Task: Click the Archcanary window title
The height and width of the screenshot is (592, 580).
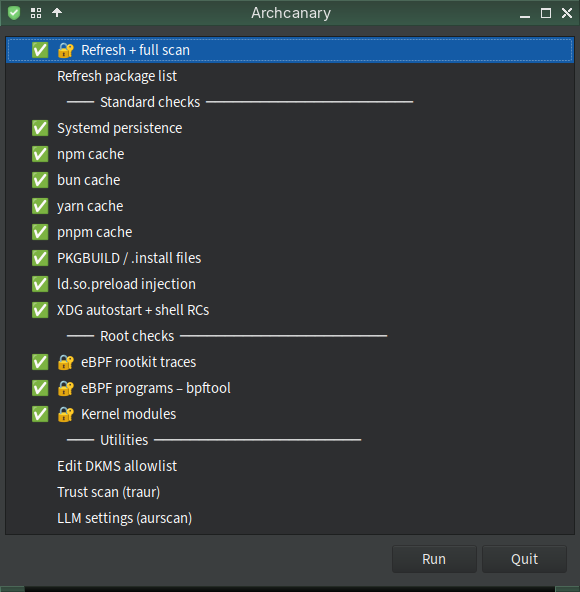Action: pyautogui.click(x=291, y=13)
